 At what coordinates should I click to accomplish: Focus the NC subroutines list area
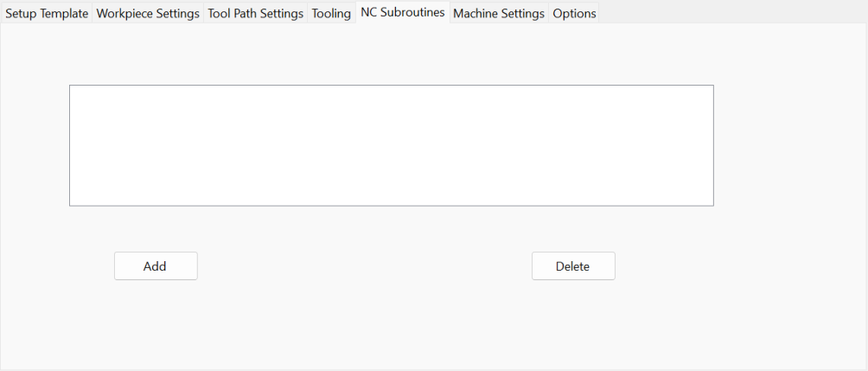(x=392, y=145)
